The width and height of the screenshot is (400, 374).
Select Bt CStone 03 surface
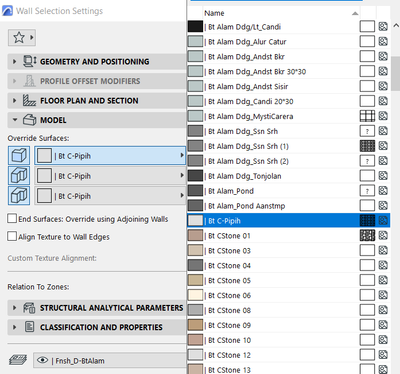coord(288,251)
